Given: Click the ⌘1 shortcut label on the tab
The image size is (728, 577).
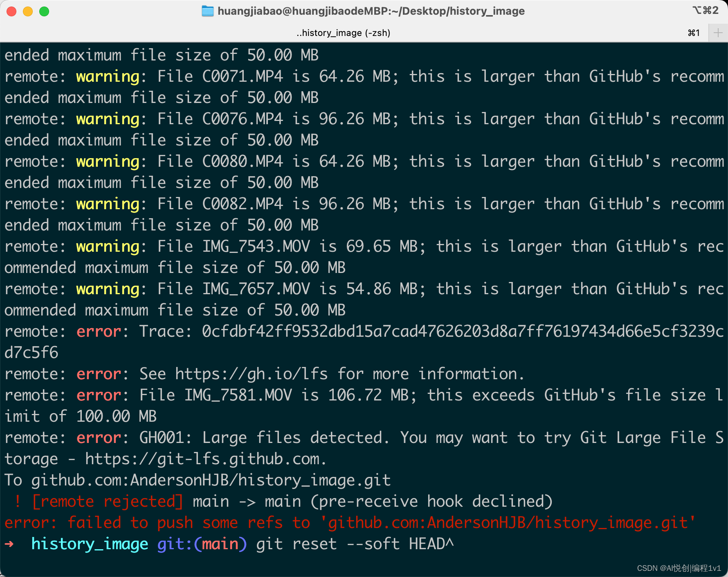Looking at the screenshot, I should [694, 33].
